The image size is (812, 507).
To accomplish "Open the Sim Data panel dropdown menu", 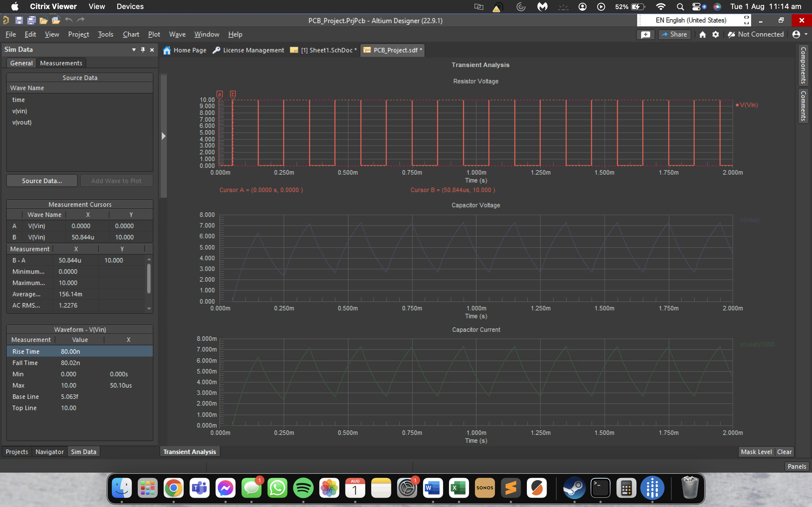I will tap(134, 50).
